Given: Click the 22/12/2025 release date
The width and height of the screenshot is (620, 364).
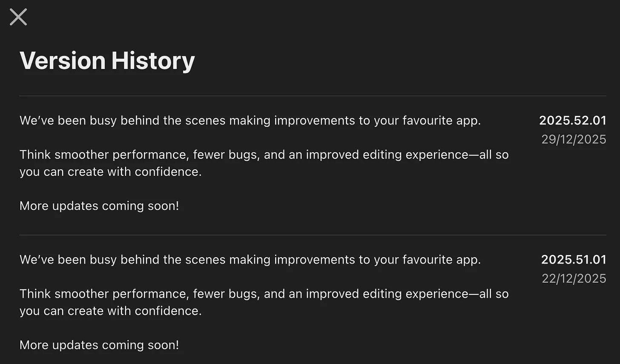Looking at the screenshot, I should pyautogui.click(x=574, y=279).
